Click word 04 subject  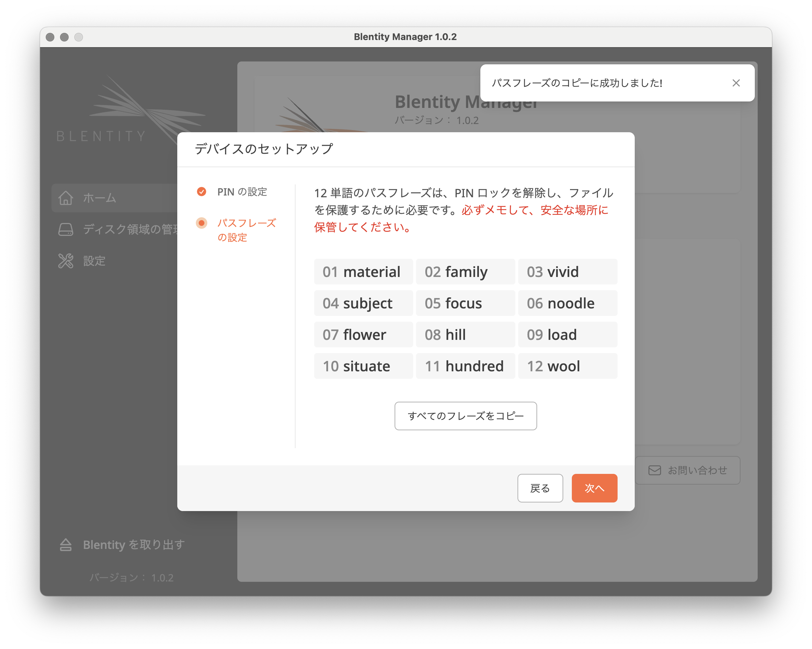363,303
